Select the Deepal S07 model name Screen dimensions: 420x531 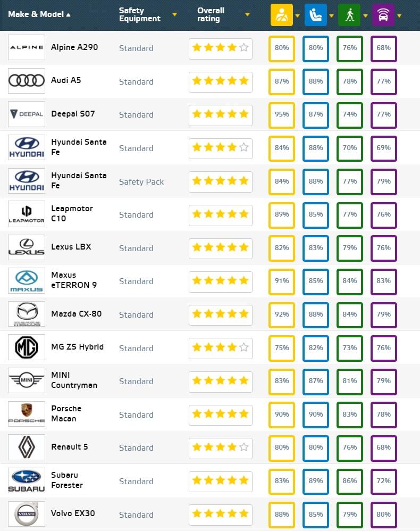(x=73, y=114)
